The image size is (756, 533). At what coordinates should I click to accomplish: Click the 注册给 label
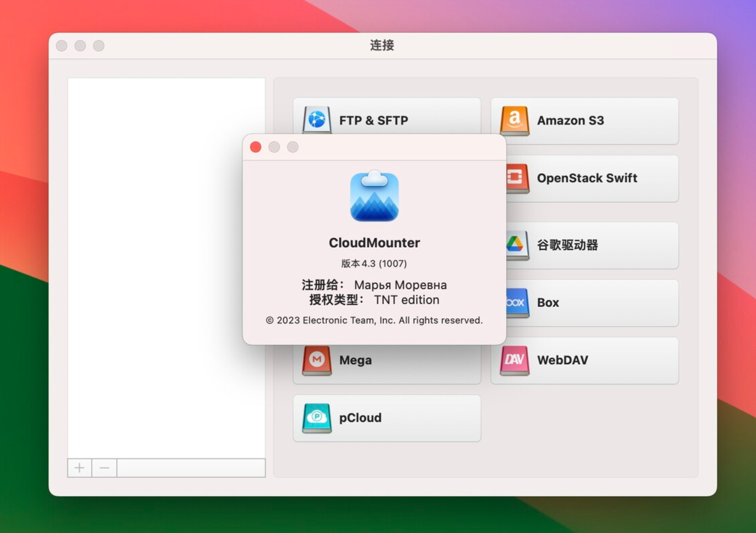pos(322,285)
